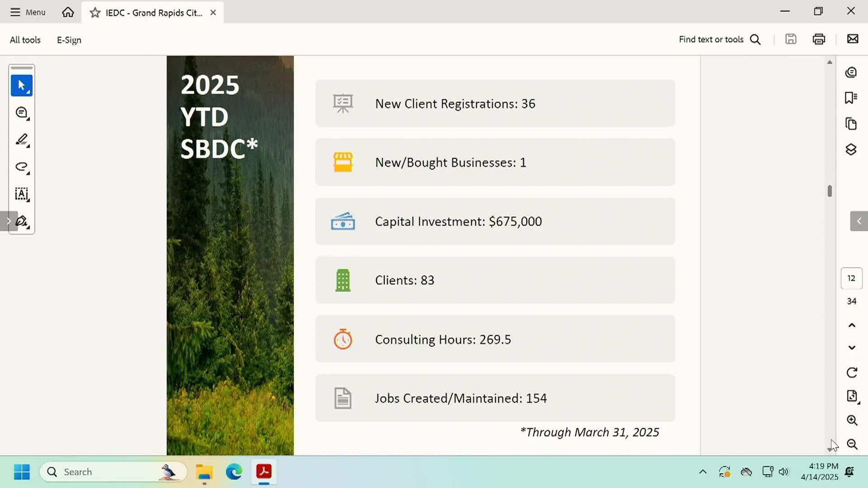Click the *Through March 31, 2025 footnote

coord(589,432)
